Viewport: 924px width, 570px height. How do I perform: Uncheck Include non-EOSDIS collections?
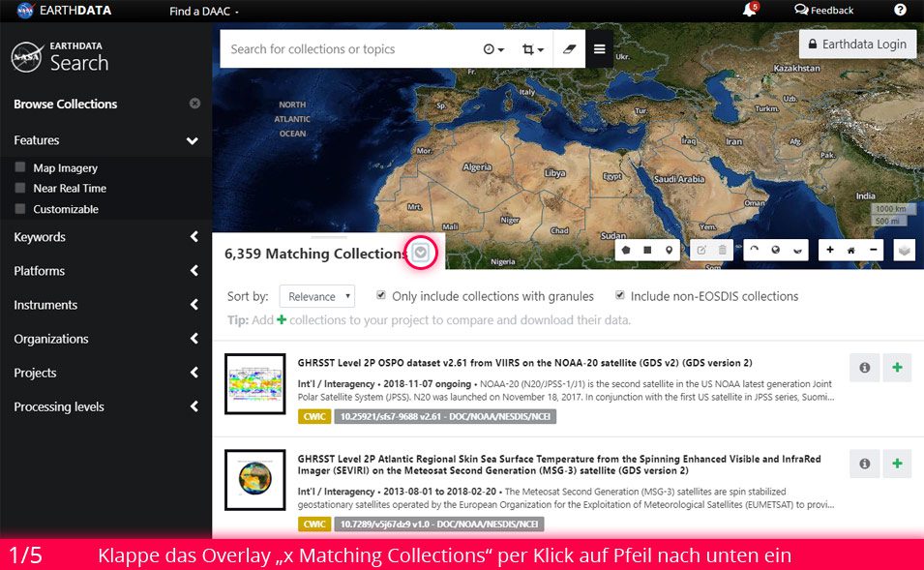point(620,295)
